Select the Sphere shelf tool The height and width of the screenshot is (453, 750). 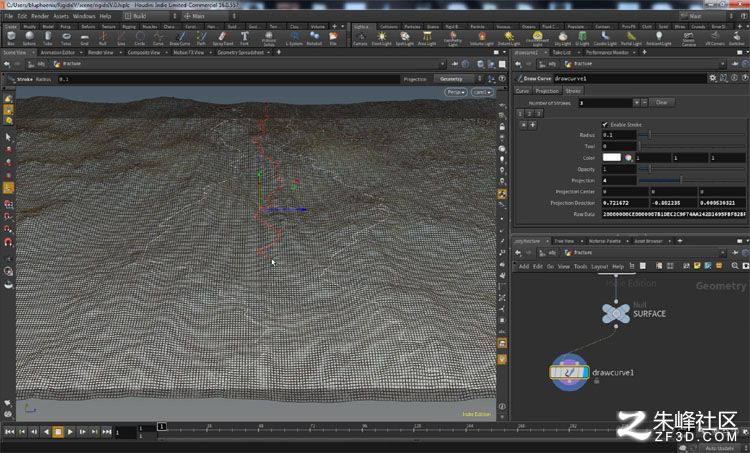click(x=29, y=38)
